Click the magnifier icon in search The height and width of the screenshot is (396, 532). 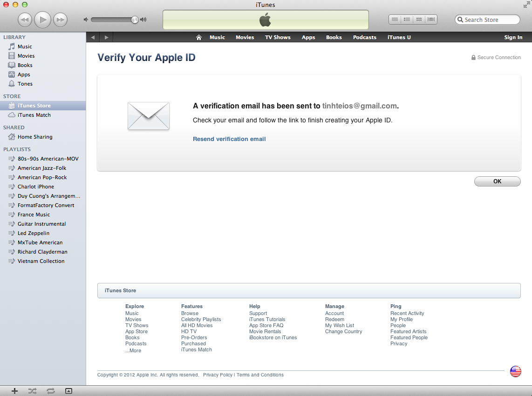click(x=460, y=20)
